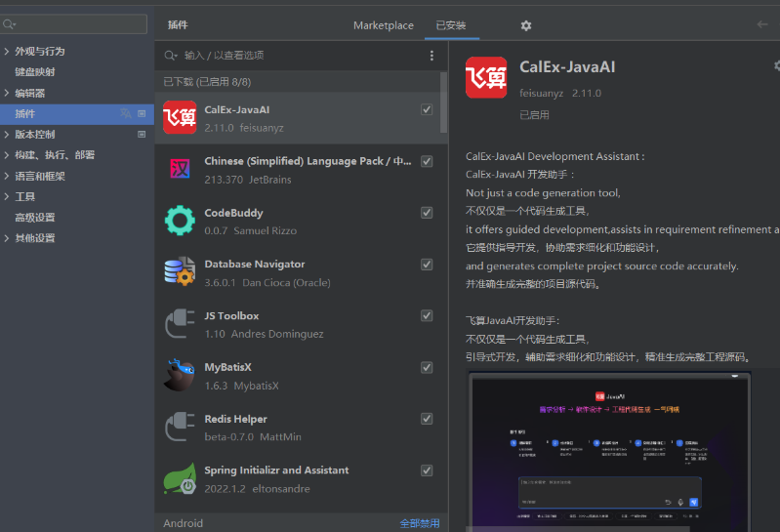780x532 pixels.
Task: Click the project-level icon beside 插件
Action: [142, 114]
